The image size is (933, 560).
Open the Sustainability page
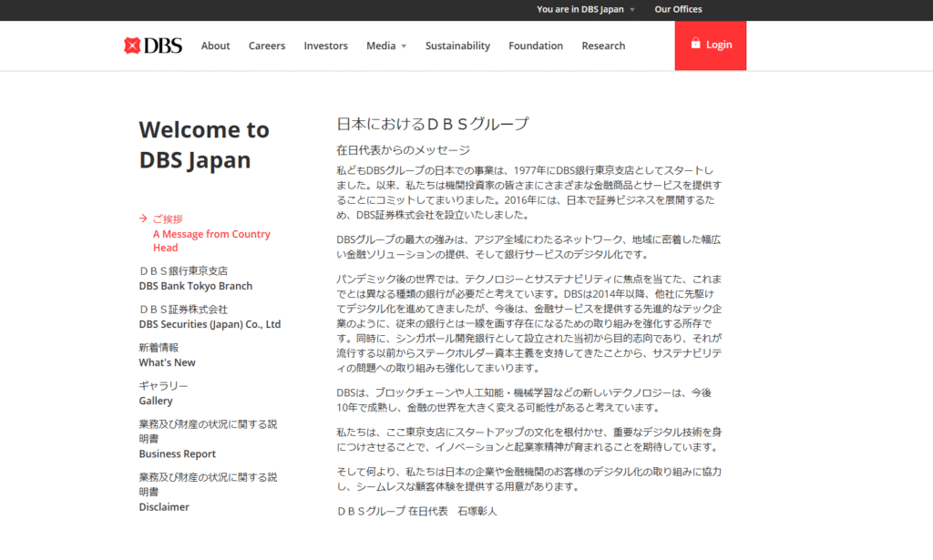pyautogui.click(x=457, y=45)
